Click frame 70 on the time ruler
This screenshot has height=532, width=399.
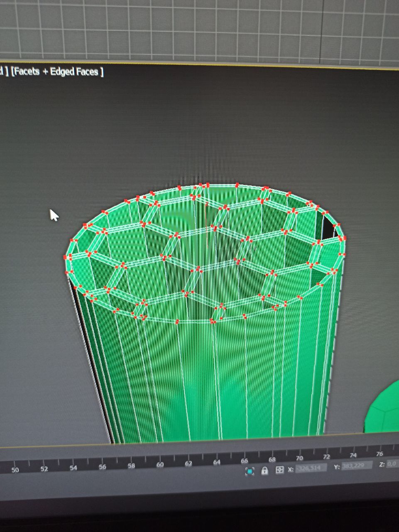click(x=299, y=458)
